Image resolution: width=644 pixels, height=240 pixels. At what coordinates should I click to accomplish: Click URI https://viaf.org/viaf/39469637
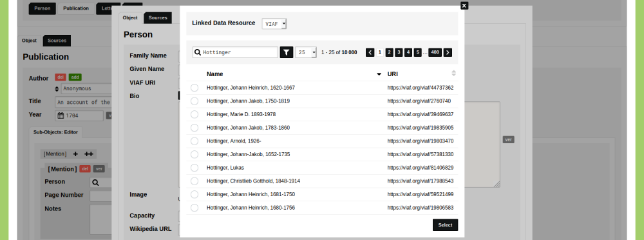click(x=420, y=114)
